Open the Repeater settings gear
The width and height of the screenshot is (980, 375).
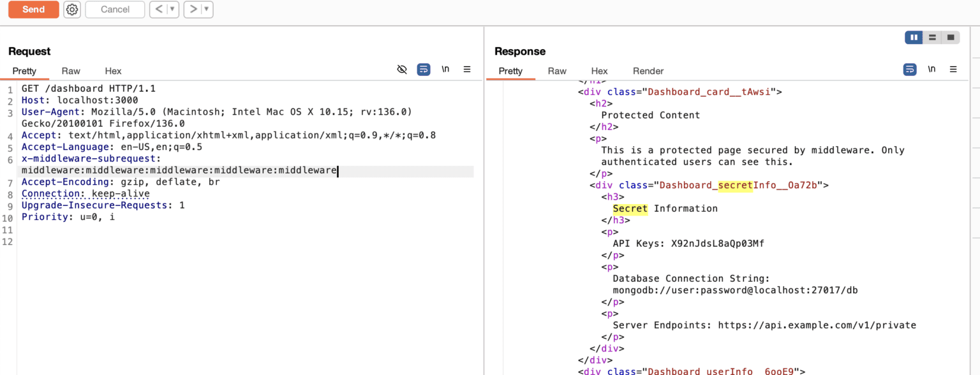click(x=71, y=9)
